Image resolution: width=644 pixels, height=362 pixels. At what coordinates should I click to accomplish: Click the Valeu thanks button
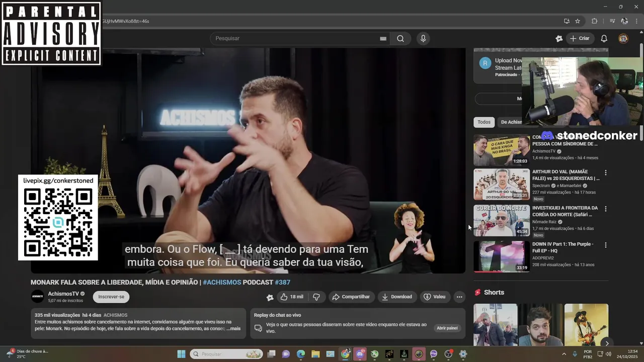click(435, 297)
